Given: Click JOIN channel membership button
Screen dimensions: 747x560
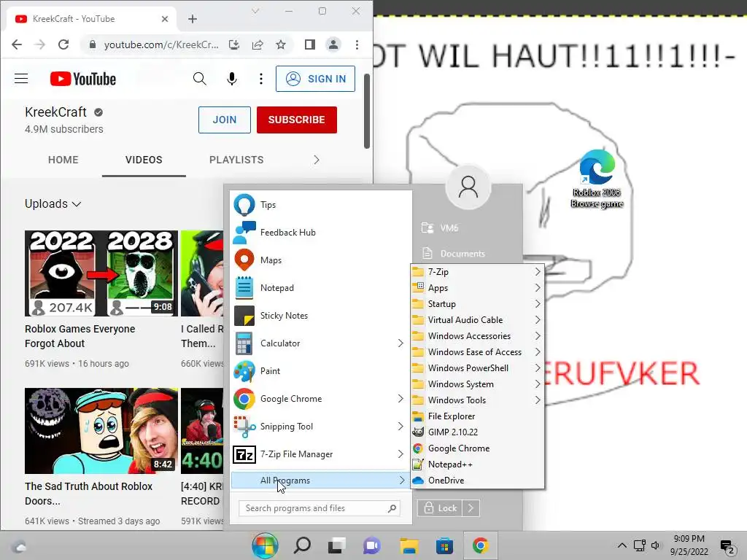Looking at the screenshot, I should 225,120.
